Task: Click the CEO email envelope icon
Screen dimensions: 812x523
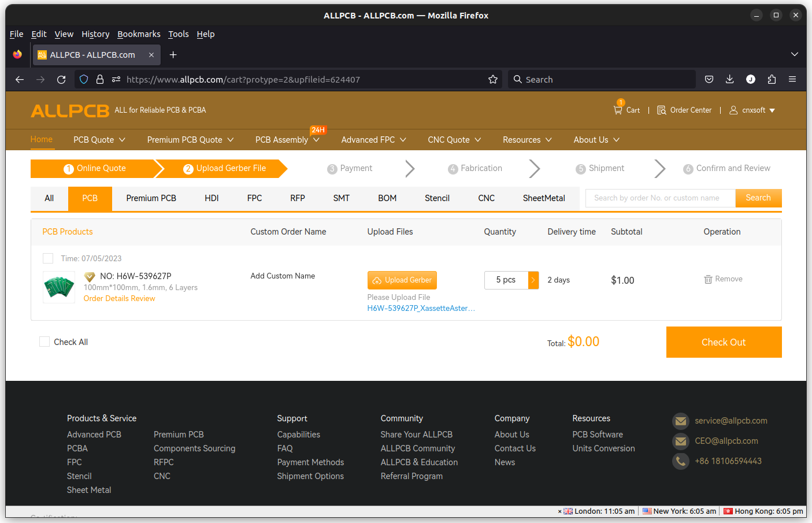Action: pyautogui.click(x=681, y=442)
